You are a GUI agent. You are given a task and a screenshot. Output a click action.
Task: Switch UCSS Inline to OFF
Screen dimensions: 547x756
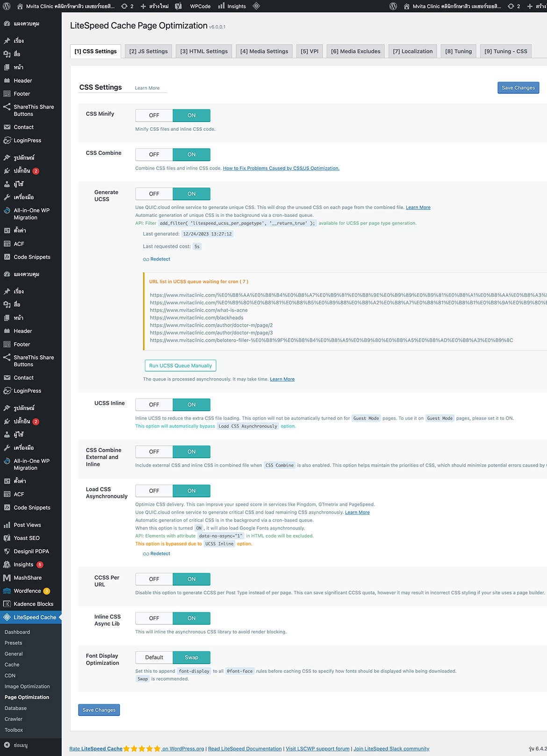tap(154, 405)
